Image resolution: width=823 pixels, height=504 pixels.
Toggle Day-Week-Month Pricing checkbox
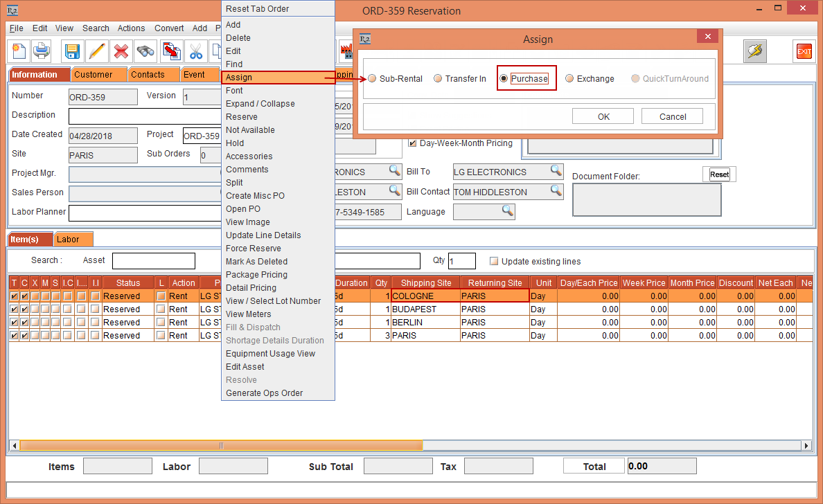tap(413, 143)
